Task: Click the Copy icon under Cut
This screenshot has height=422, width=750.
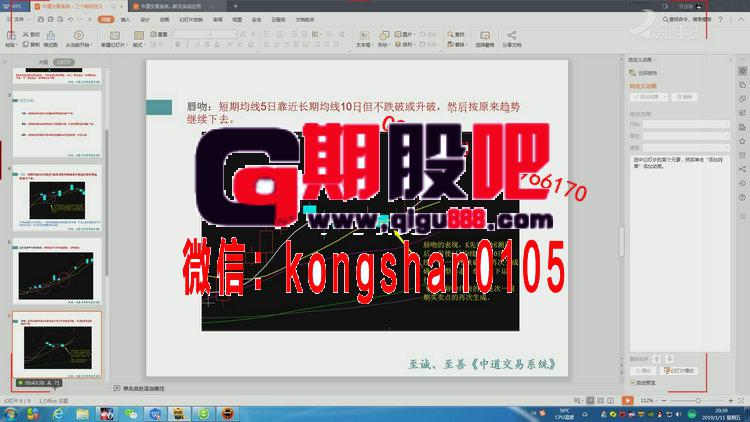Action: 26,44
